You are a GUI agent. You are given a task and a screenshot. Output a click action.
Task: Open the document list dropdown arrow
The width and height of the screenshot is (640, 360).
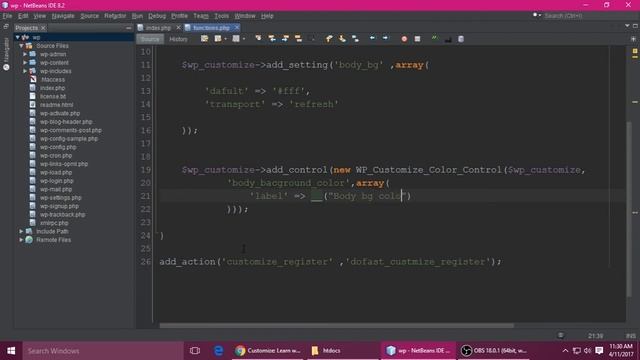coord(627,26)
